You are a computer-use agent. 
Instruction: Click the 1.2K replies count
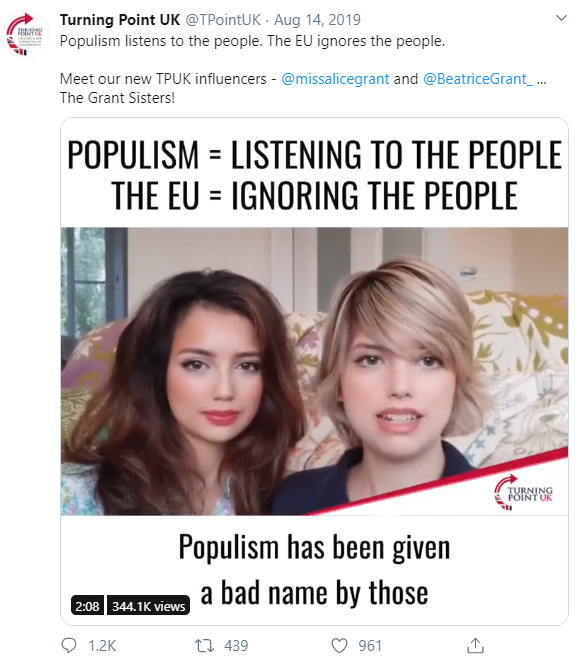(x=102, y=646)
